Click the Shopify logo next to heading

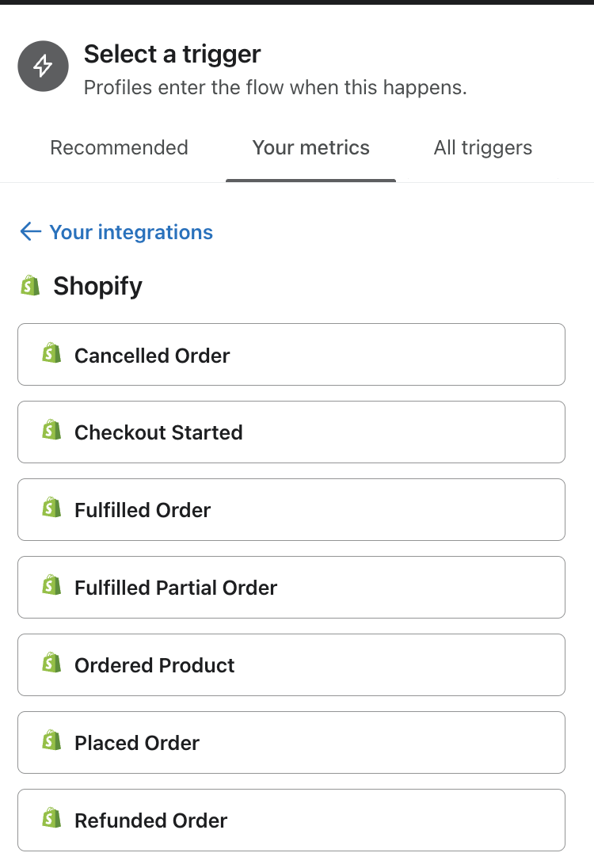pos(30,286)
